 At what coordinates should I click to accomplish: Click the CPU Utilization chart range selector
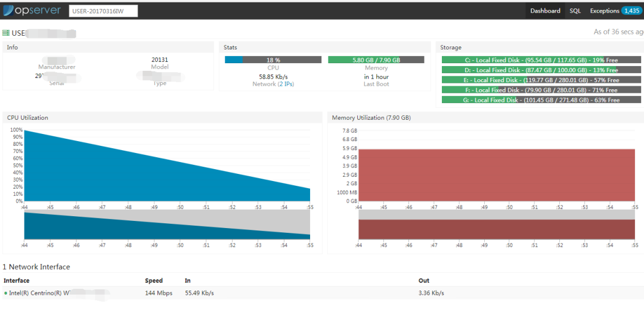point(167,225)
